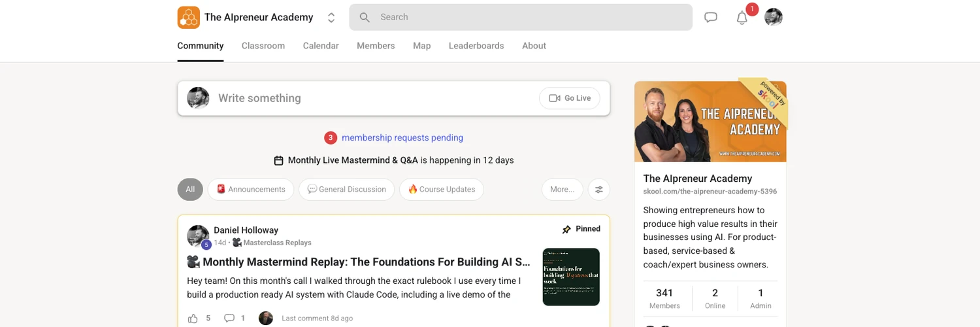This screenshot has height=327, width=980.
Task: Open the notifications bell icon
Action: 742,18
